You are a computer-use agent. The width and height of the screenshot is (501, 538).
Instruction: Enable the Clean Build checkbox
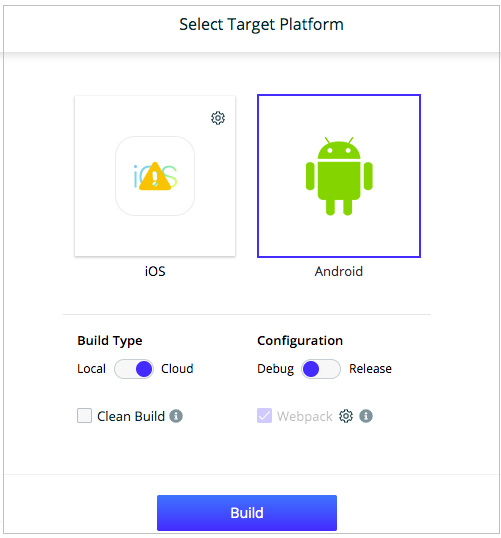click(84, 416)
